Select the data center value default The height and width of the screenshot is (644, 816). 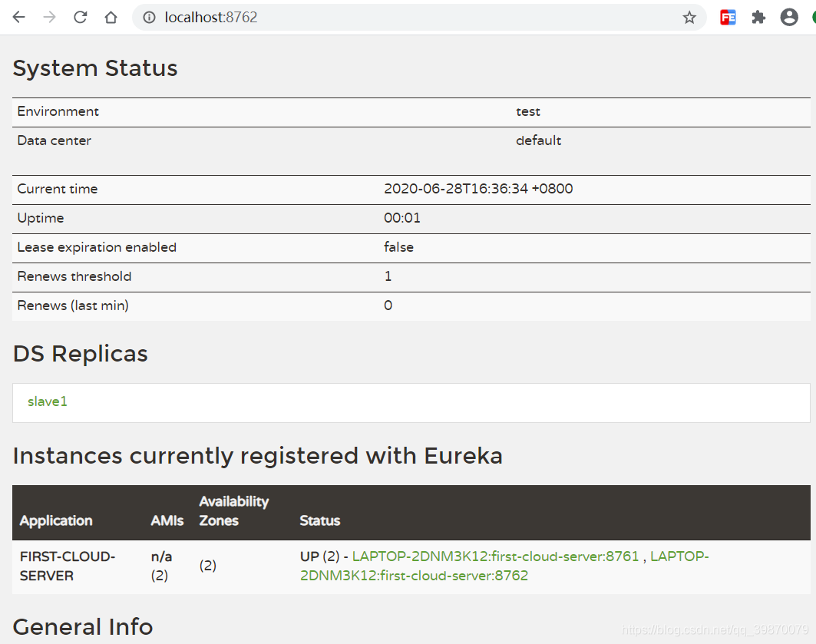point(538,140)
